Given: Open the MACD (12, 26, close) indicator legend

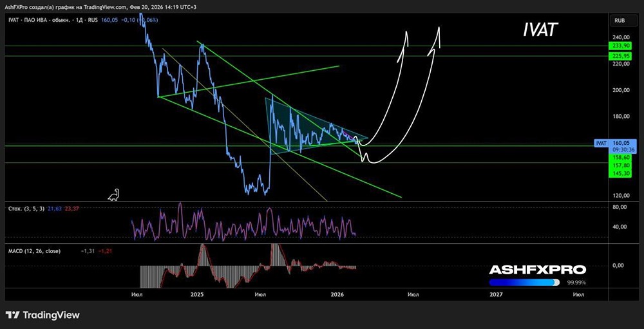Looking at the screenshot, I should pyautogui.click(x=35, y=251).
